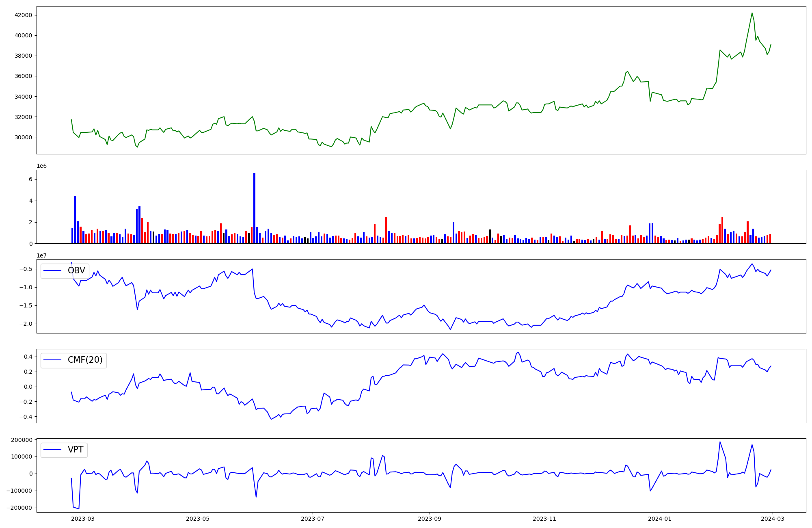Click the VPT legend box
Viewport: 812px width, 528px height.
(x=64, y=450)
